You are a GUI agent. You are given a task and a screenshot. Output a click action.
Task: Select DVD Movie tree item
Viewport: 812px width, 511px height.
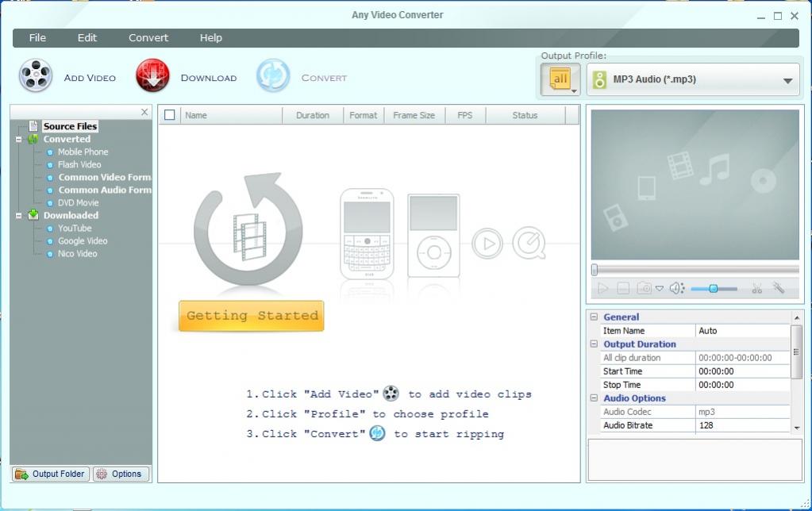click(78, 203)
